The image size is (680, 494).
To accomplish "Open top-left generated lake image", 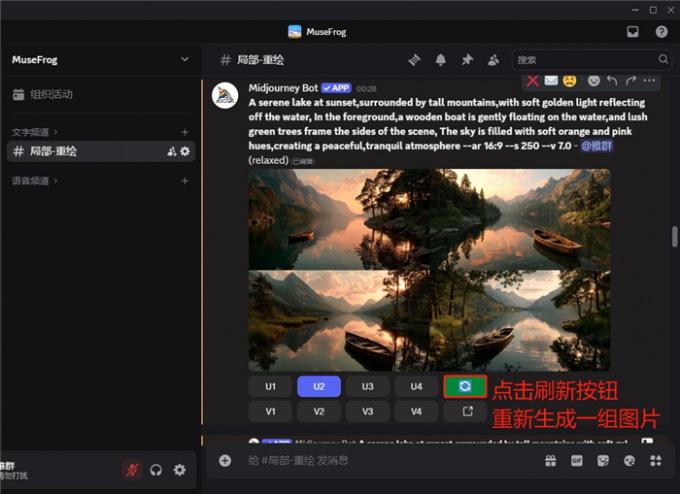I will [x=339, y=219].
